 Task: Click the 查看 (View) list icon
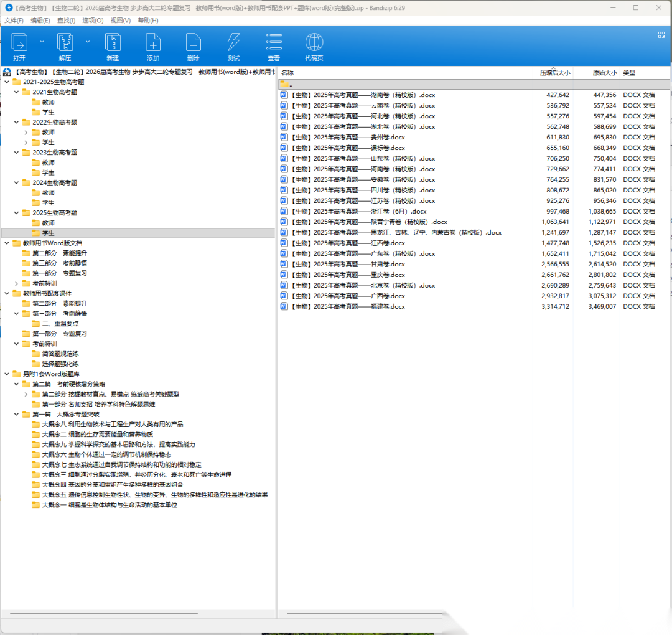tap(274, 44)
